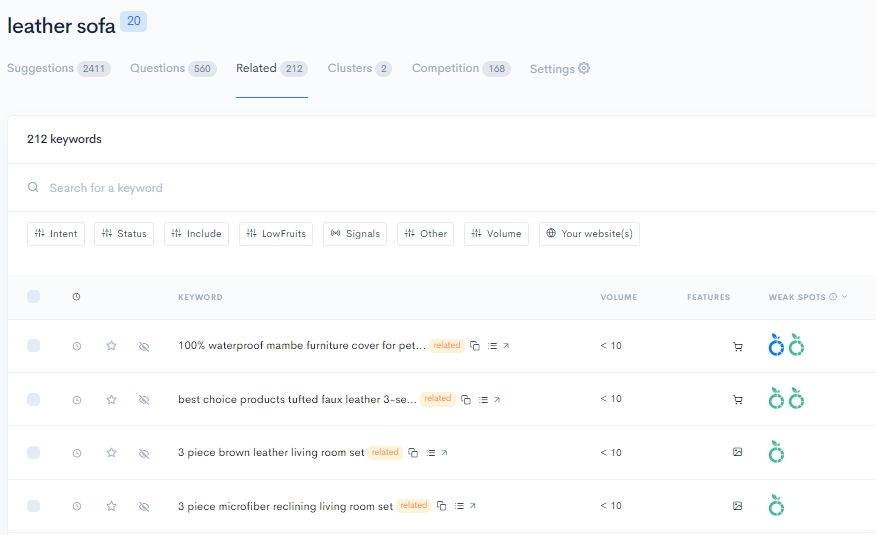Click the best choice products tufted keyword text
876x535 pixels.
point(297,399)
